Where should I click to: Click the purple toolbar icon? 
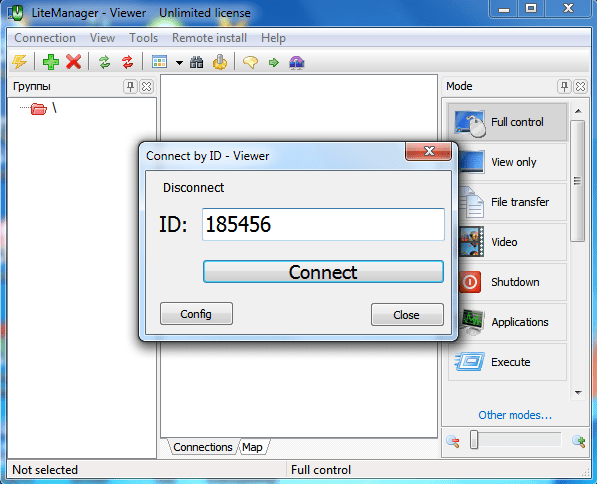297,62
